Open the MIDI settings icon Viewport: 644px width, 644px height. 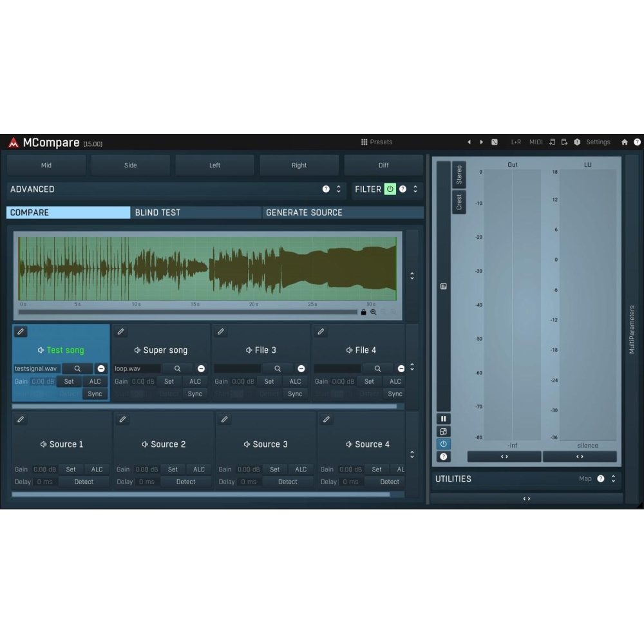point(535,142)
